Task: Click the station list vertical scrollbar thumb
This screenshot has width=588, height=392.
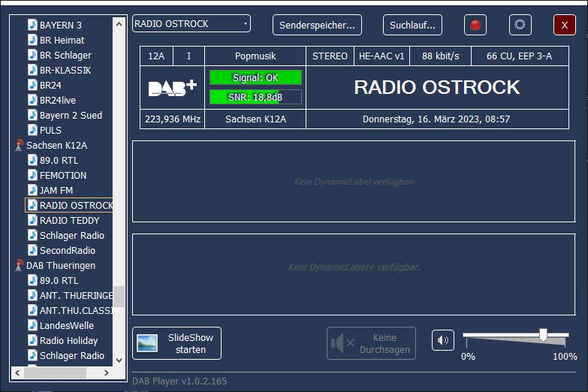Action: pyautogui.click(x=119, y=296)
